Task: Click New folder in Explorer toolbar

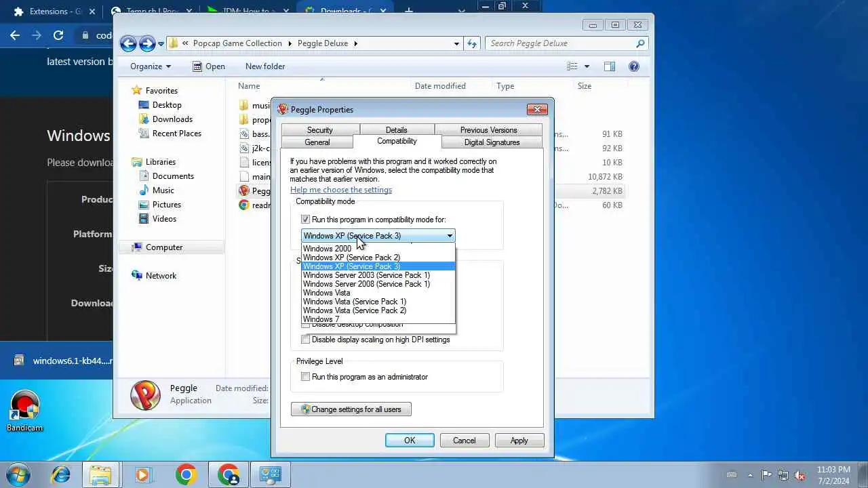Action: tap(265, 66)
